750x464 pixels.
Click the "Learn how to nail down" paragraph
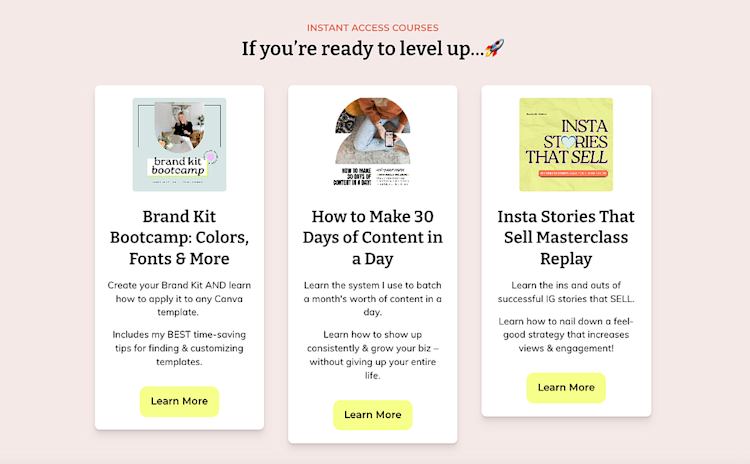click(566, 335)
